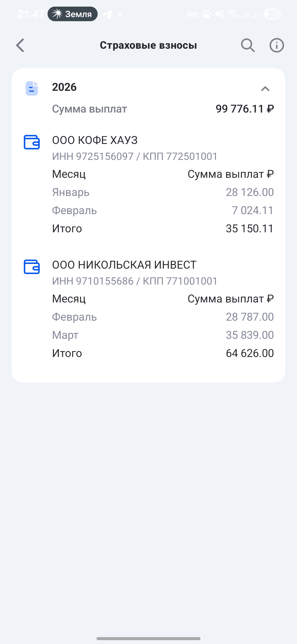Viewport: 297px width, 644px height.
Task: Select the Сумма выплат 99 776.11 ₽ row
Action: (x=163, y=109)
